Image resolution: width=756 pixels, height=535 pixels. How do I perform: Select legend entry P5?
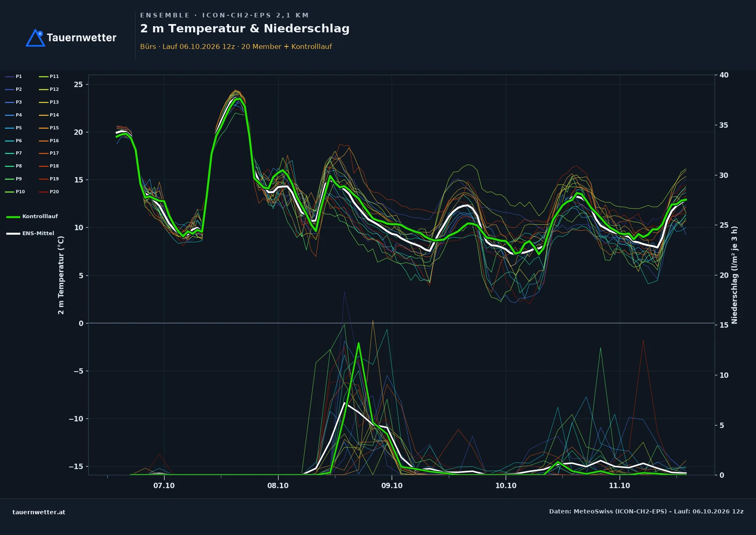(14, 128)
